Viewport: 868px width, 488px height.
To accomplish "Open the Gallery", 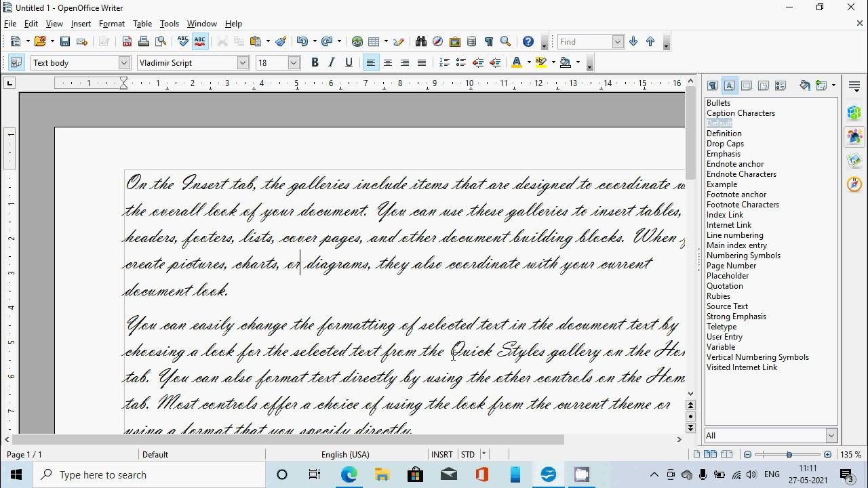I will tap(455, 41).
